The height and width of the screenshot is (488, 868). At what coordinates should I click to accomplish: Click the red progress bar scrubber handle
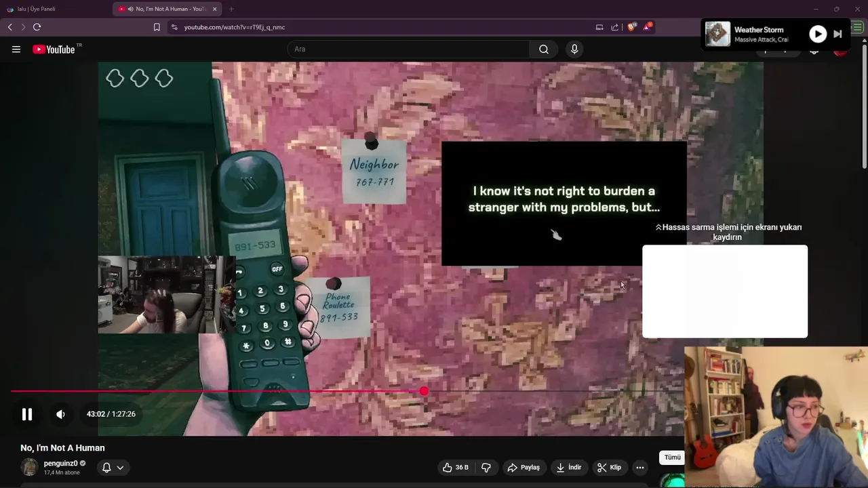tap(424, 391)
